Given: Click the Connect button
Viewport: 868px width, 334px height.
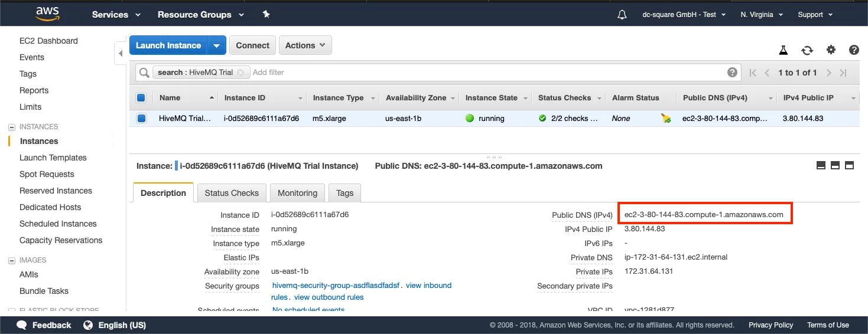Looking at the screenshot, I should pyautogui.click(x=252, y=45).
